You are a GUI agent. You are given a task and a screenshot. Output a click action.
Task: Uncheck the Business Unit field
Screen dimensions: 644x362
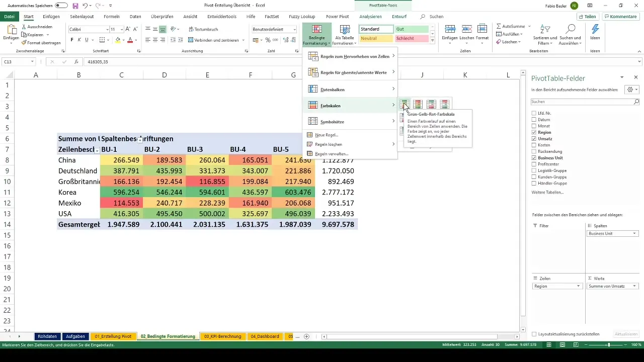534,158
